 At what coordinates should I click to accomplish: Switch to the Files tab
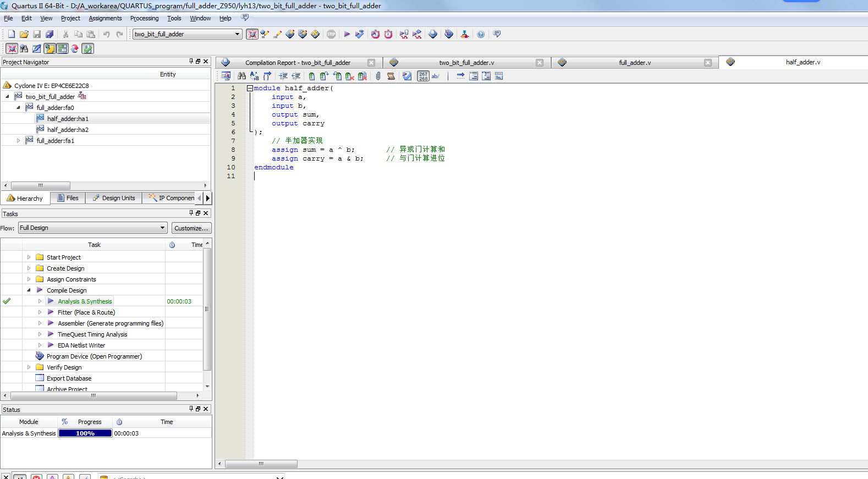pyautogui.click(x=68, y=198)
